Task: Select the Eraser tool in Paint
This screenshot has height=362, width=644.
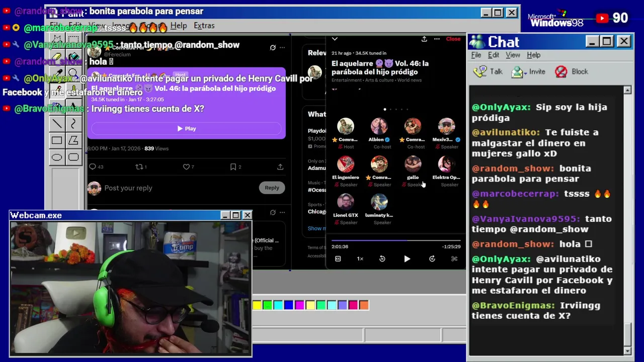Action: click(57, 56)
